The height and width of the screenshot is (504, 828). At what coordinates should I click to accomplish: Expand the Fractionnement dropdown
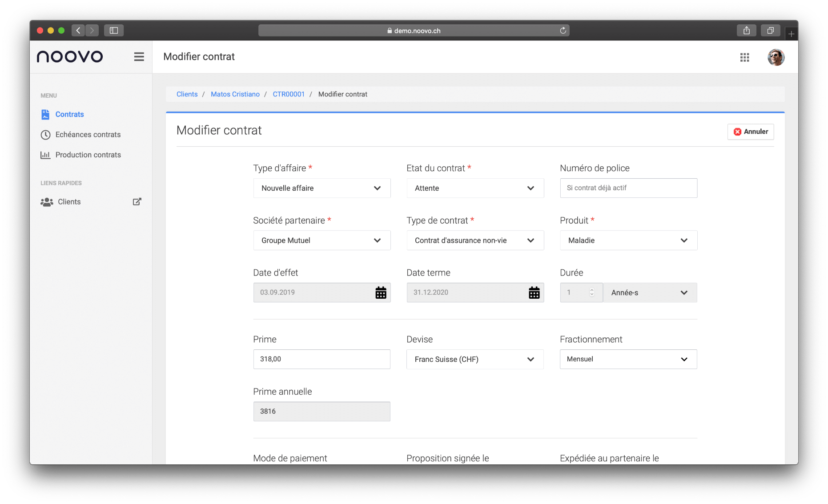coord(628,359)
